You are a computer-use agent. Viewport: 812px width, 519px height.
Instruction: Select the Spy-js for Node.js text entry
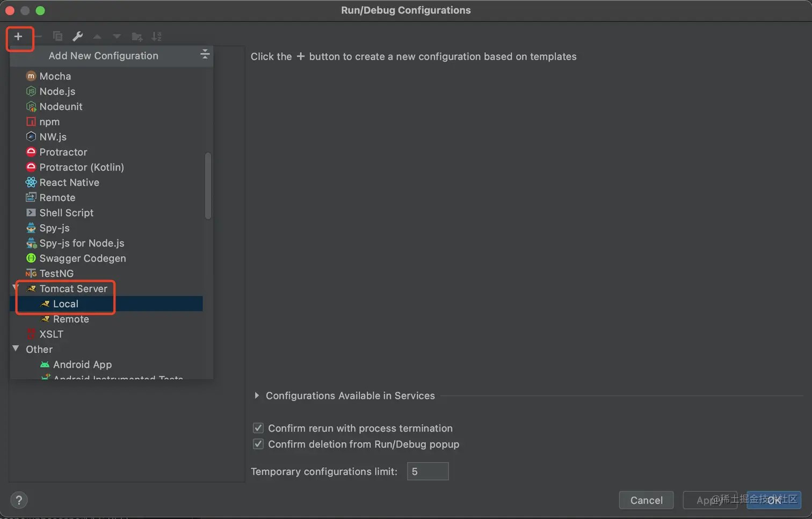click(82, 244)
